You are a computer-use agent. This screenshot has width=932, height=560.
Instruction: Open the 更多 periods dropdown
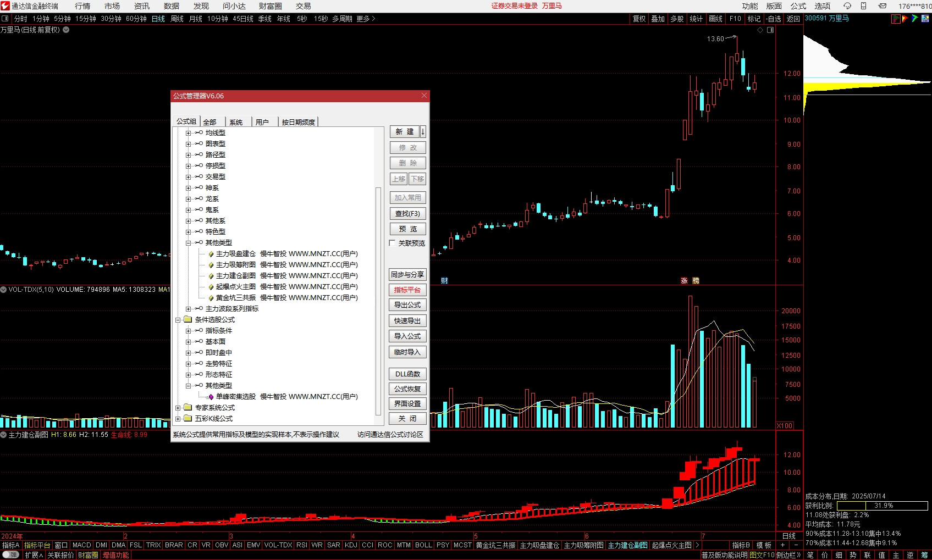point(366,19)
